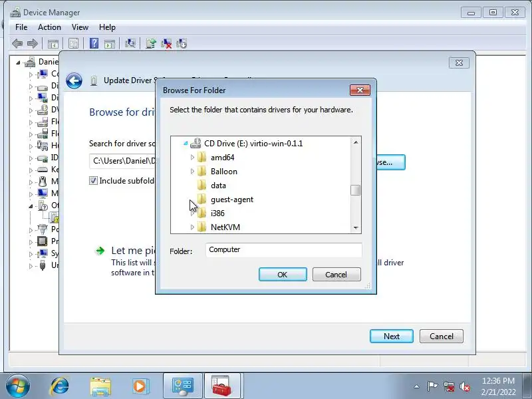Viewport: 532px width, 399px height.
Task: Click the folder list scrollbar down arrow
Action: click(x=356, y=227)
